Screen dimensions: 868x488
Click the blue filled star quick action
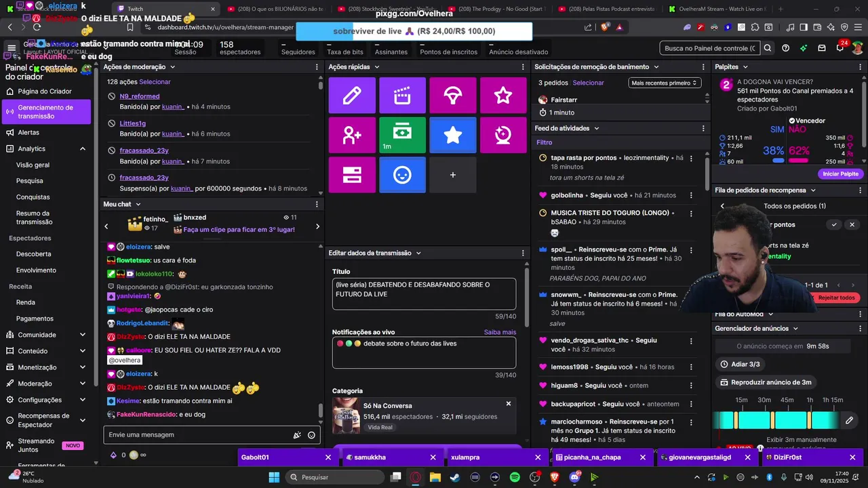453,135
